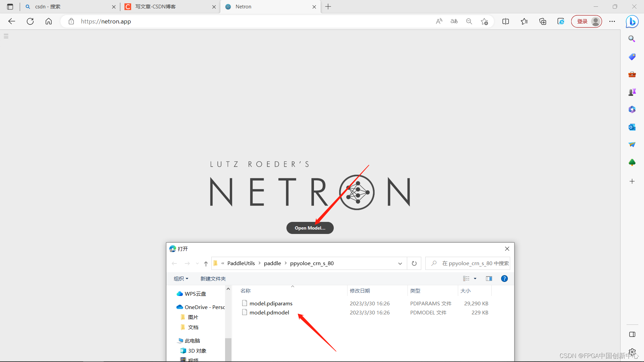The height and width of the screenshot is (362, 644).
Task: Open the Netron hamburger menu
Action: (6, 36)
